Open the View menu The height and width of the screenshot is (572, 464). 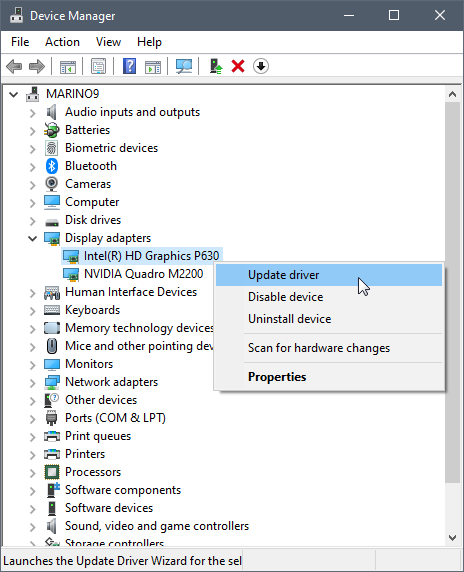108,42
